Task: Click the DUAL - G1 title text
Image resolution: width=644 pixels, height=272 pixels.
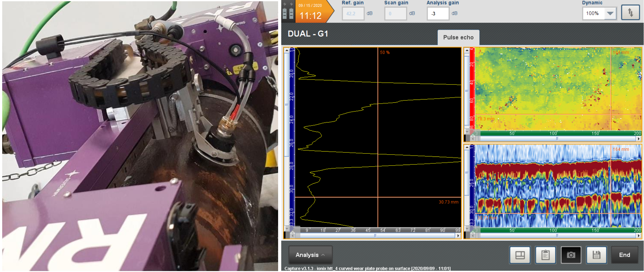Action: point(308,34)
